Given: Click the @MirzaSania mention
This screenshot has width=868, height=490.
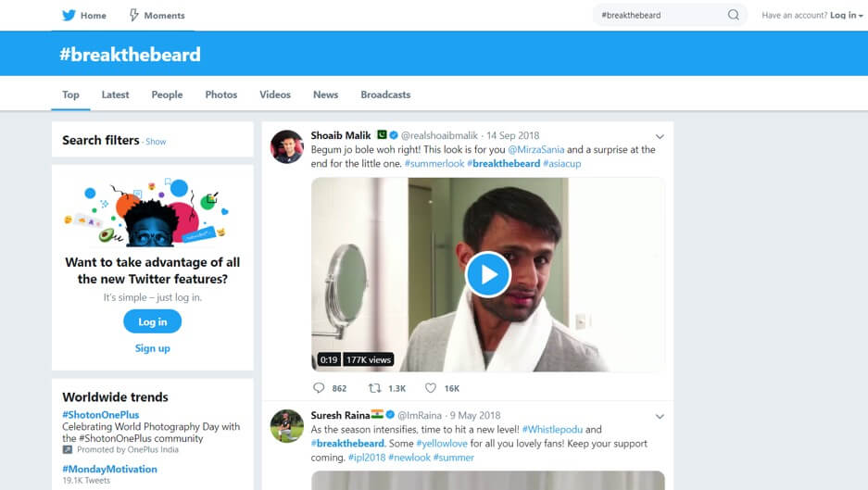Looking at the screenshot, I should pyautogui.click(x=535, y=149).
